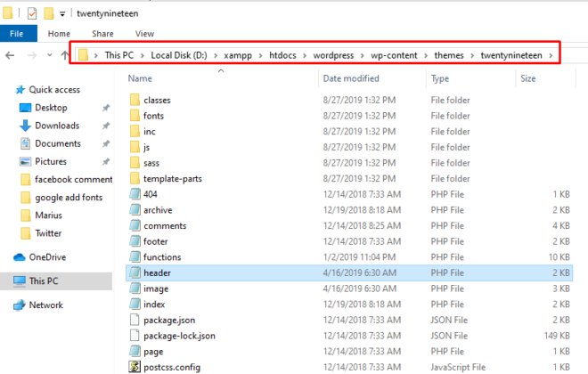The width and height of the screenshot is (588, 374).
Task: Open the Customize Quick Access Toolbar dropdown
Action: tap(62, 14)
